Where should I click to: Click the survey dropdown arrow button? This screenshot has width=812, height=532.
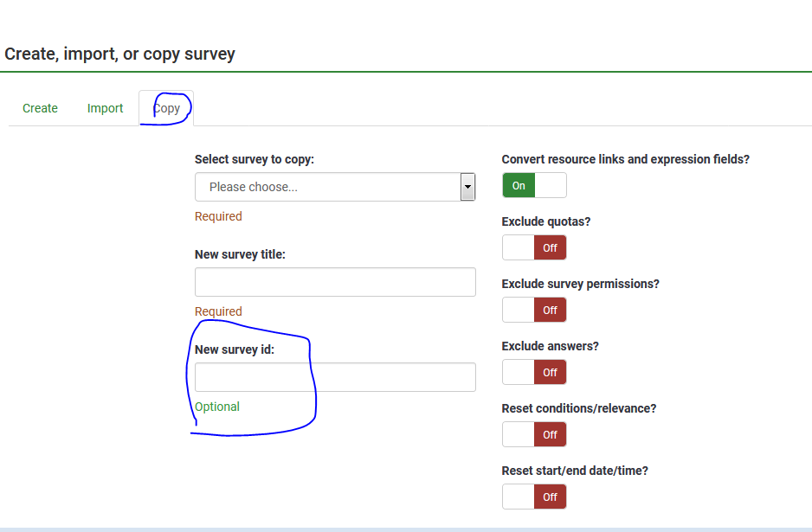click(467, 187)
